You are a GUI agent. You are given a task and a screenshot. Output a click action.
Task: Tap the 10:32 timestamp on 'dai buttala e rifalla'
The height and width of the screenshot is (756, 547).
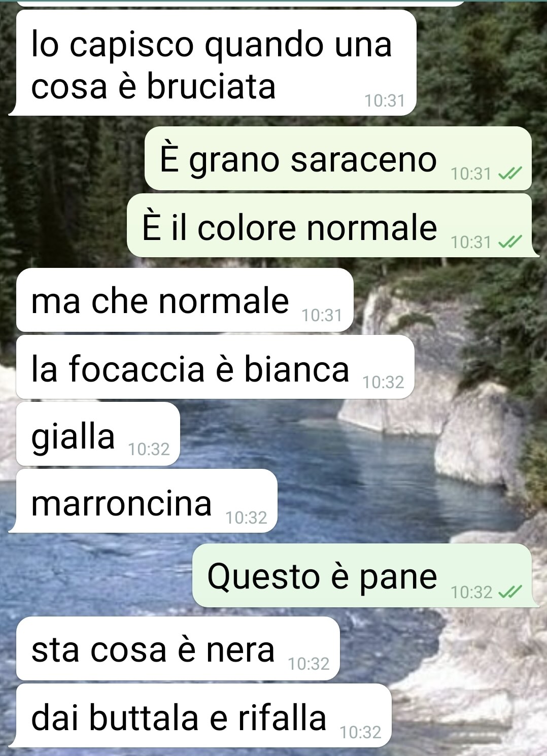tap(360, 732)
